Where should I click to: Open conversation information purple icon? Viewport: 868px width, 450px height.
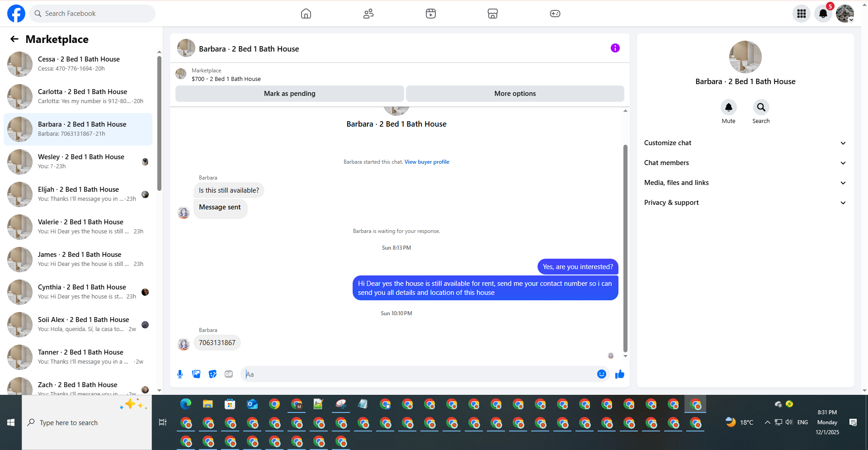[615, 48]
